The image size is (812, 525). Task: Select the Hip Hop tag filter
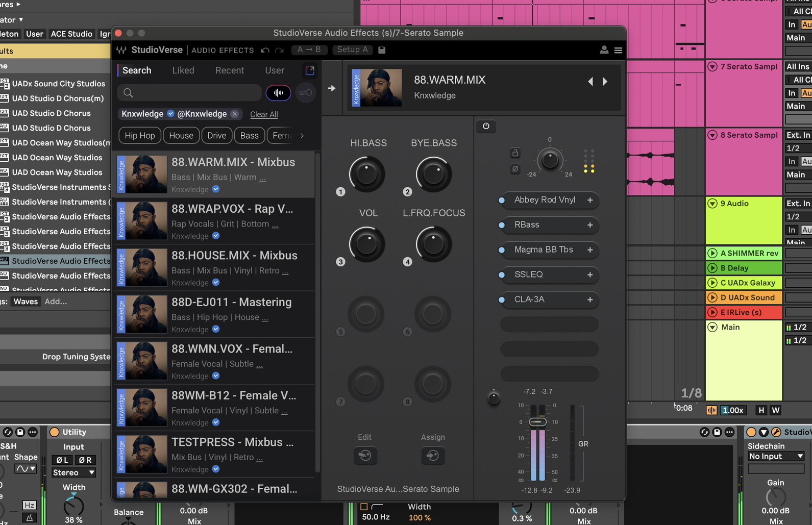pyautogui.click(x=140, y=136)
